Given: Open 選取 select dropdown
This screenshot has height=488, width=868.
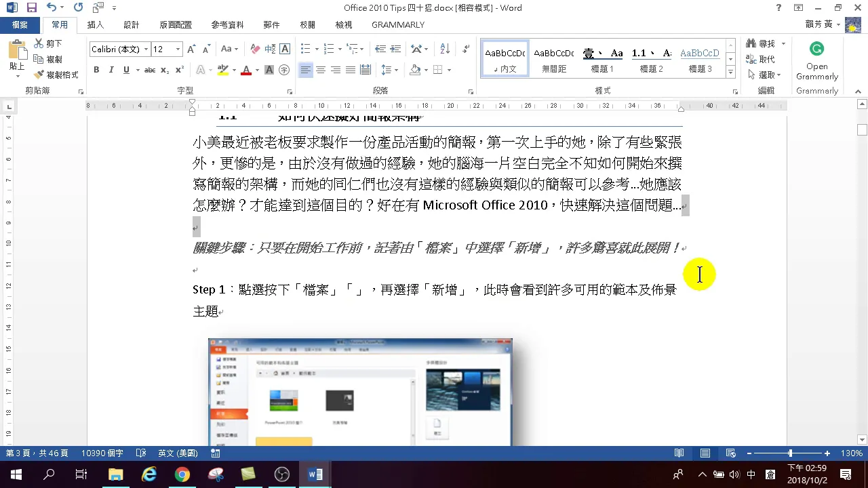Looking at the screenshot, I should point(764,75).
